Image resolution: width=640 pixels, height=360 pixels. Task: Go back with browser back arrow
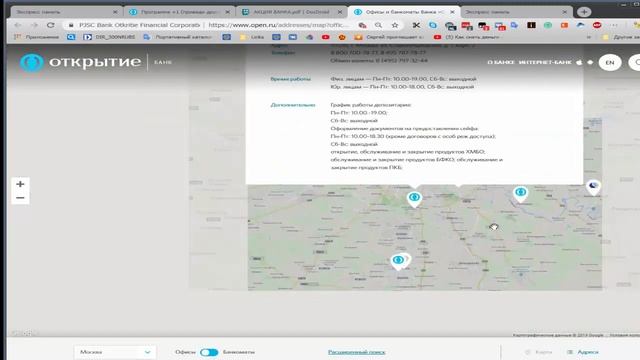pyautogui.click(x=18, y=25)
